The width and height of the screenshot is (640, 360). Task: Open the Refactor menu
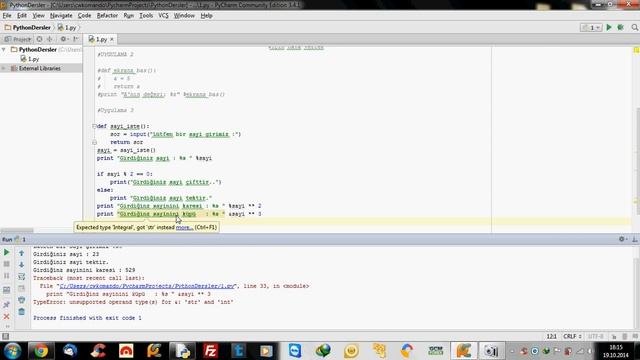point(107,16)
